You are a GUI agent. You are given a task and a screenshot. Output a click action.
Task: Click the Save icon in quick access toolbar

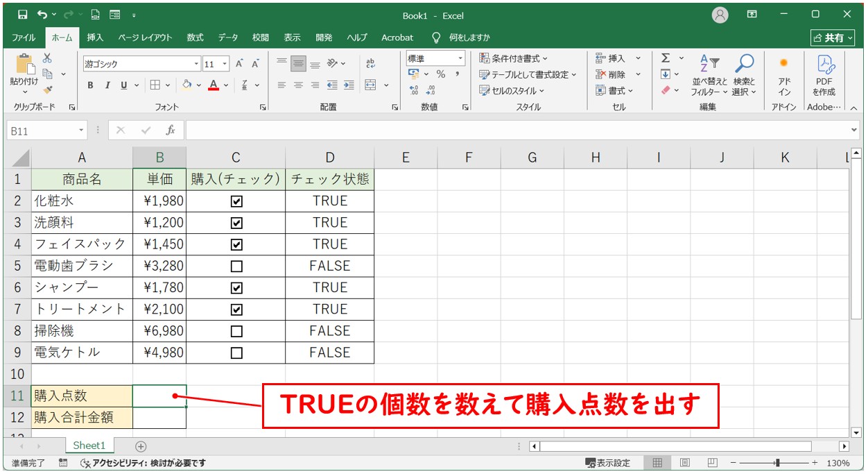tap(22, 15)
